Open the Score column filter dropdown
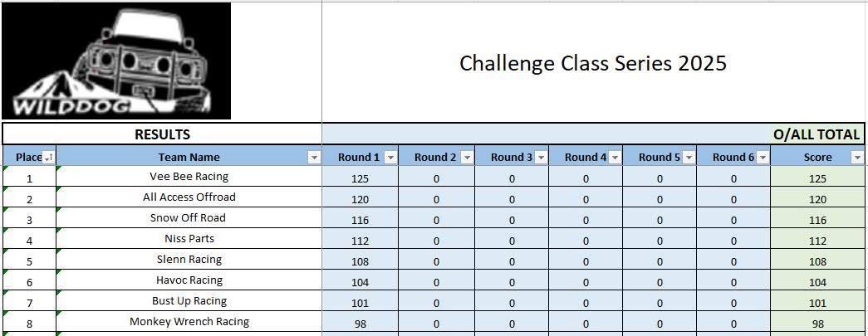 click(857, 158)
